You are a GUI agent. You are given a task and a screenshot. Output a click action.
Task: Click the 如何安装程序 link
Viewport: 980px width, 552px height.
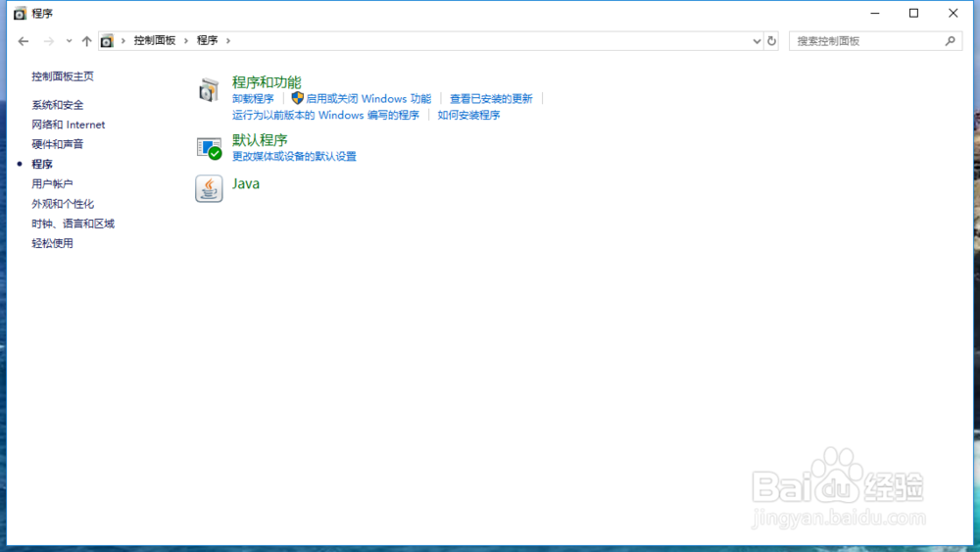click(x=468, y=115)
